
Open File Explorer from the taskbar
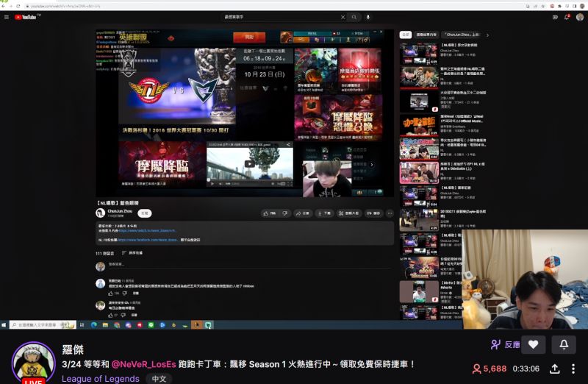point(105,324)
